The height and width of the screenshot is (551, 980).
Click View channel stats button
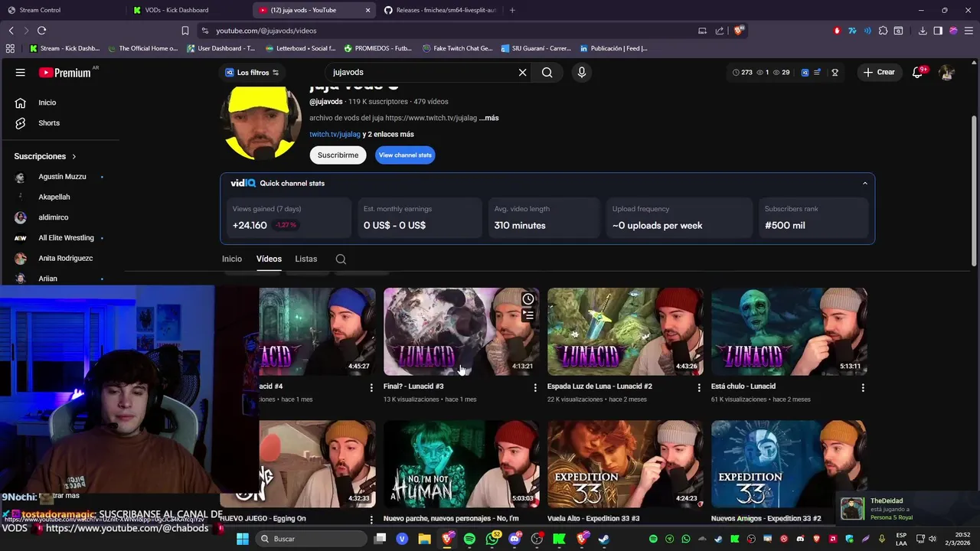tap(405, 155)
